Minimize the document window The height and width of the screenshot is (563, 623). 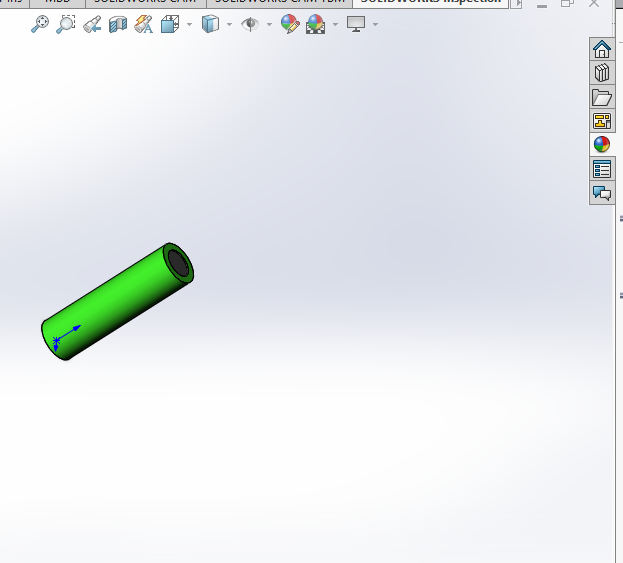coord(542,4)
